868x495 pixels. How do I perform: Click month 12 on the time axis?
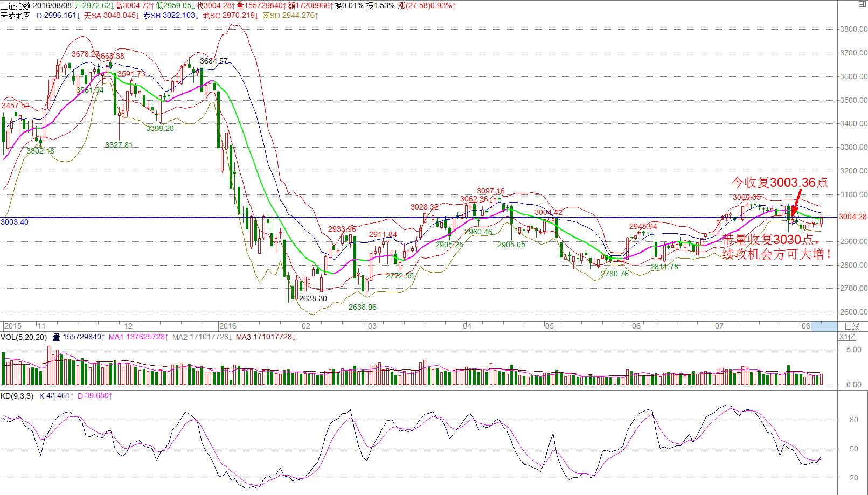click(x=128, y=326)
